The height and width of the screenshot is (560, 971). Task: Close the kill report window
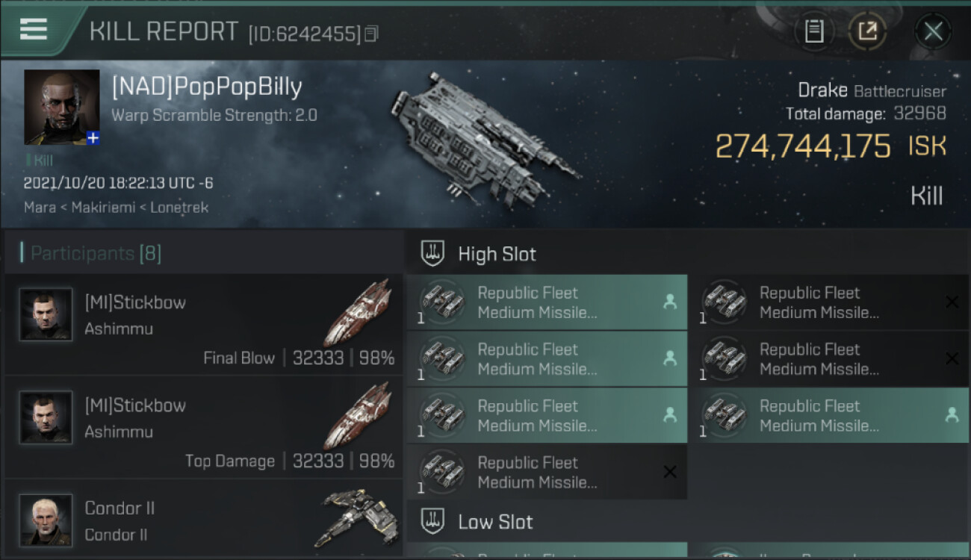[x=933, y=31]
